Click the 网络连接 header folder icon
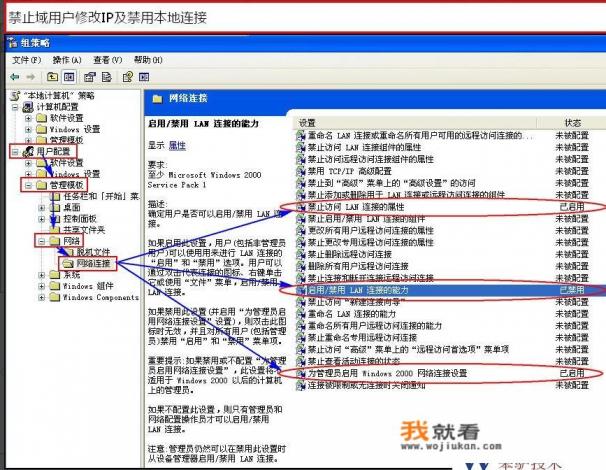This screenshot has width=606, height=470. (157, 99)
